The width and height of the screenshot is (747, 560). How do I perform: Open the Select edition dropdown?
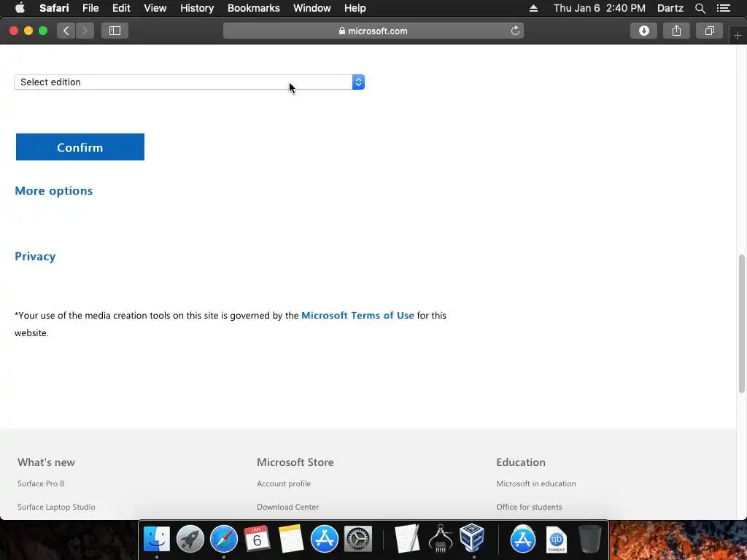(189, 82)
